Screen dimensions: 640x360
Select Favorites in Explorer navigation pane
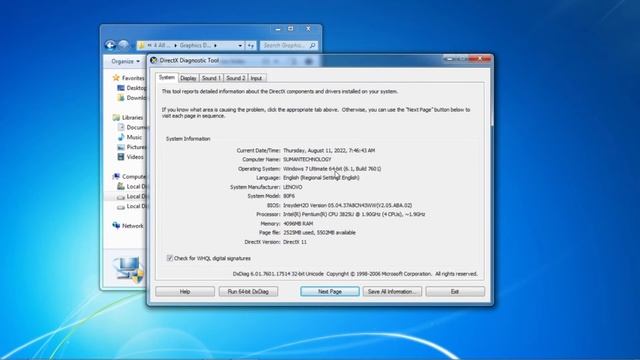pos(133,78)
